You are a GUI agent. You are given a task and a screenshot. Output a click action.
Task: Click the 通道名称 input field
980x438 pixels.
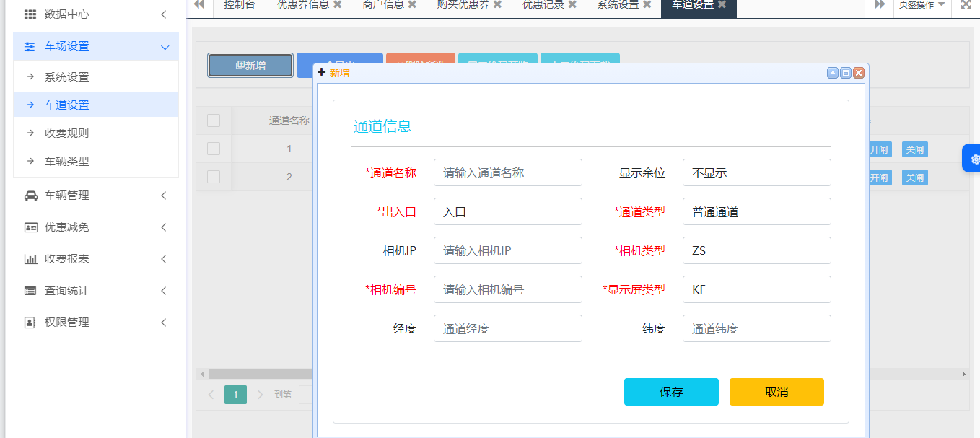tap(507, 172)
